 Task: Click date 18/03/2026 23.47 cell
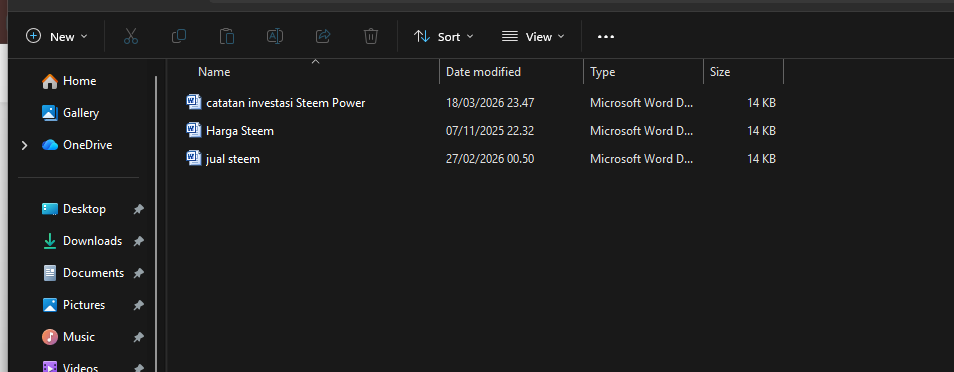click(490, 103)
